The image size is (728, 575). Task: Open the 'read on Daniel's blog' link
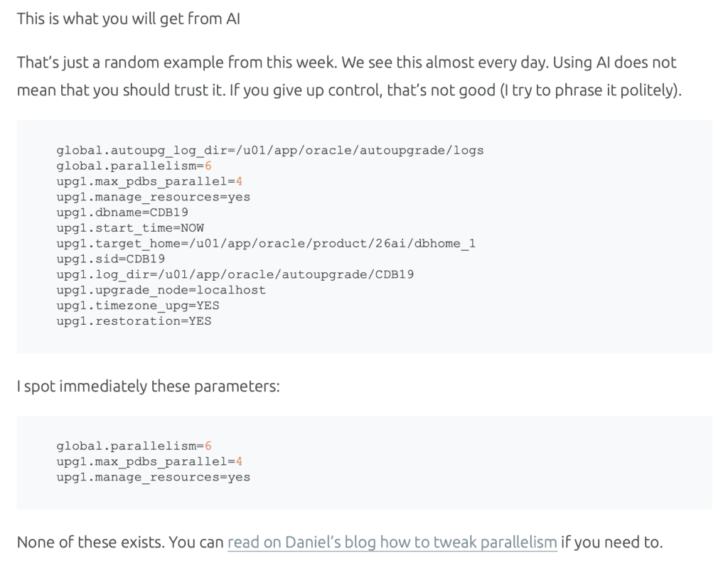coord(392,542)
